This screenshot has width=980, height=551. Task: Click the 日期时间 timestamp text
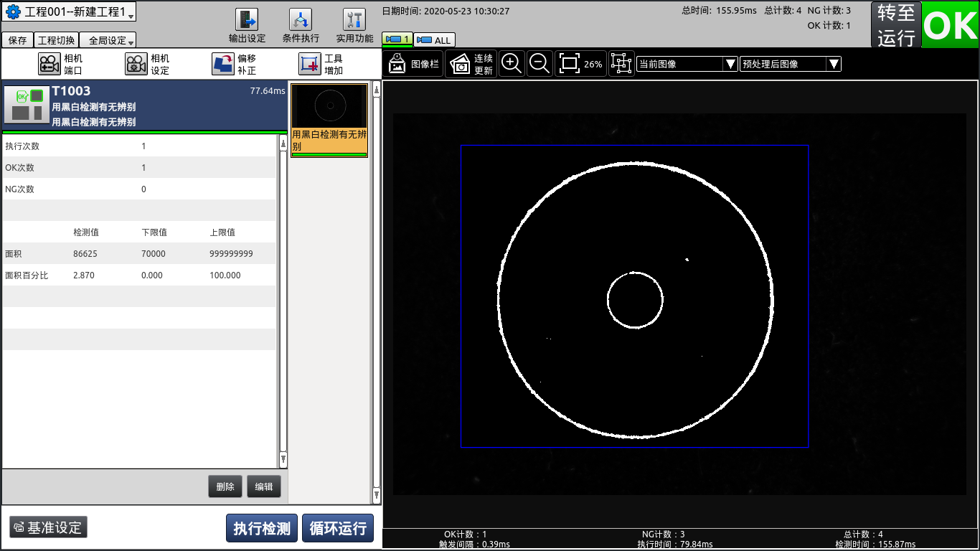[446, 11]
